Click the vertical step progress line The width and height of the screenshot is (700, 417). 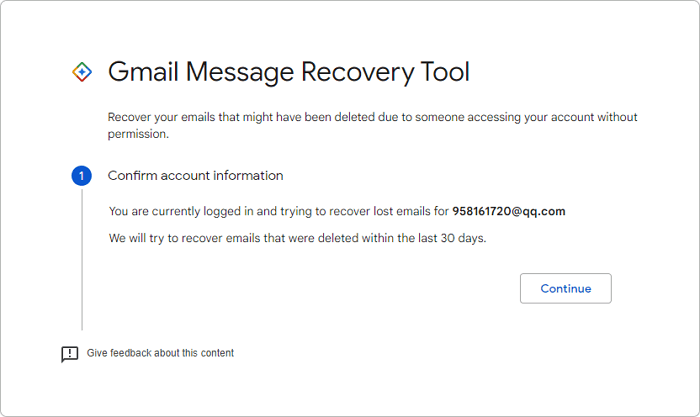click(82, 260)
